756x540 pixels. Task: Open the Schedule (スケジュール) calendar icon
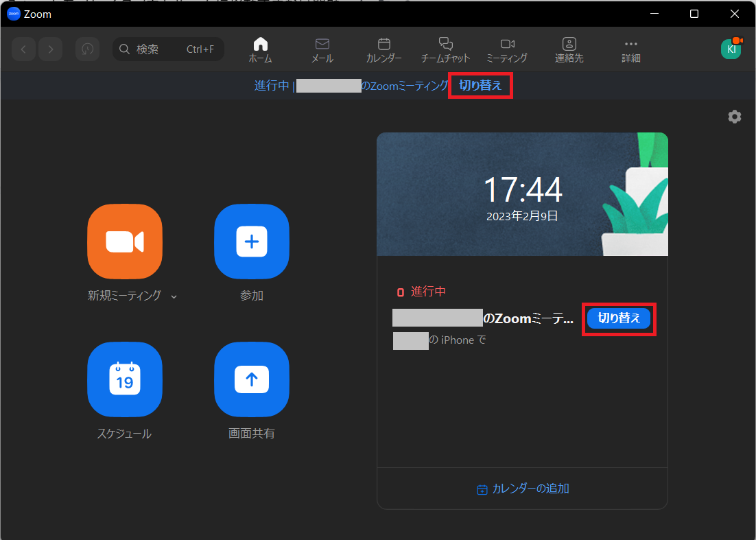coord(125,379)
